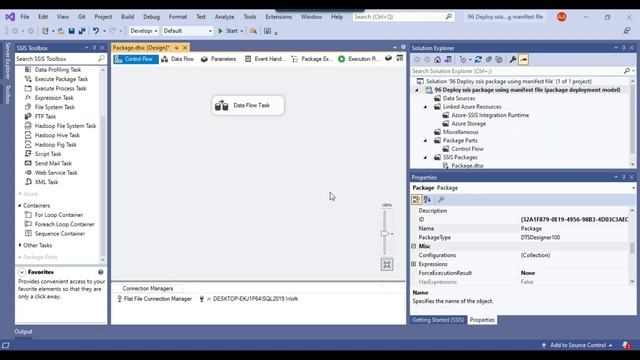Image resolution: width=640 pixels, height=360 pixels.
Task: Collapse the Misc category in Properties
Action: [413, 246]
